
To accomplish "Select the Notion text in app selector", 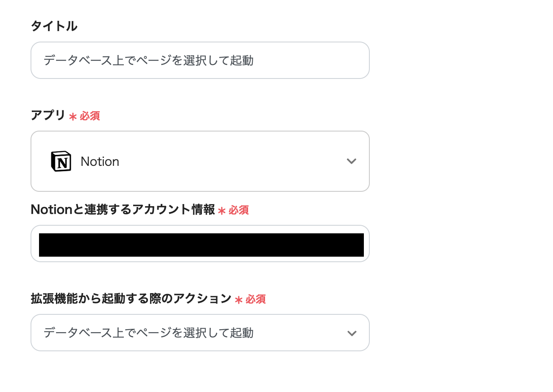I will 100,162.
